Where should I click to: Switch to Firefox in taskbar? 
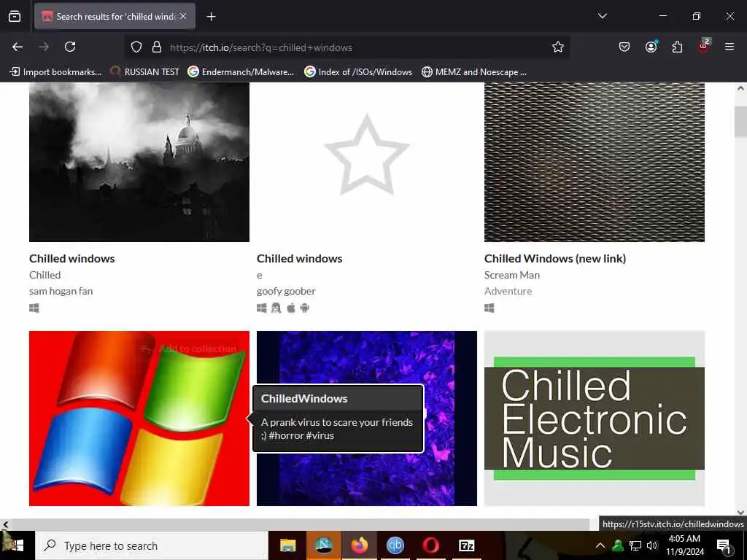(x=359, y=545)
